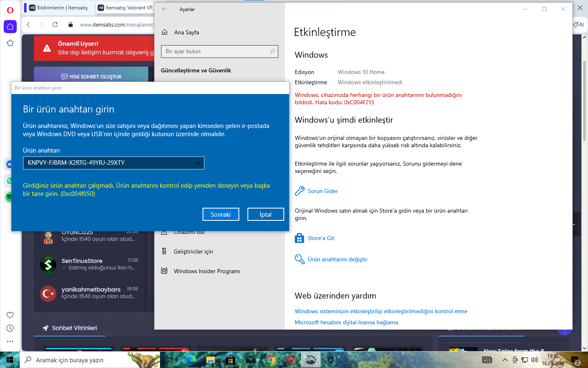Open Opera's home speed dial icon
This screenshot has height=368, width=588.
pyautogui.click(x=10, y=27)
